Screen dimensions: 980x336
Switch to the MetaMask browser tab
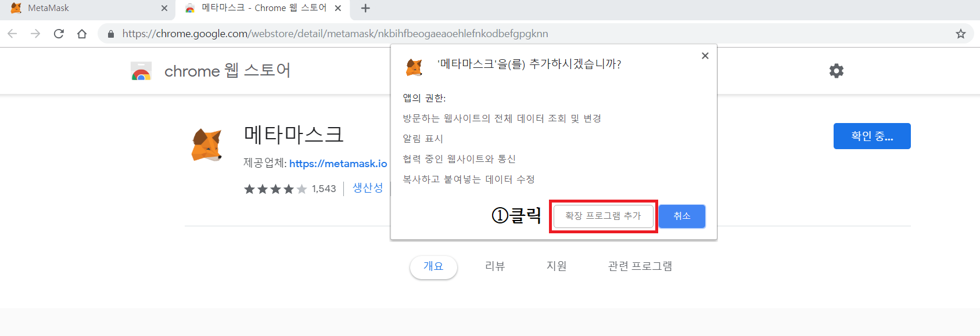87,8
